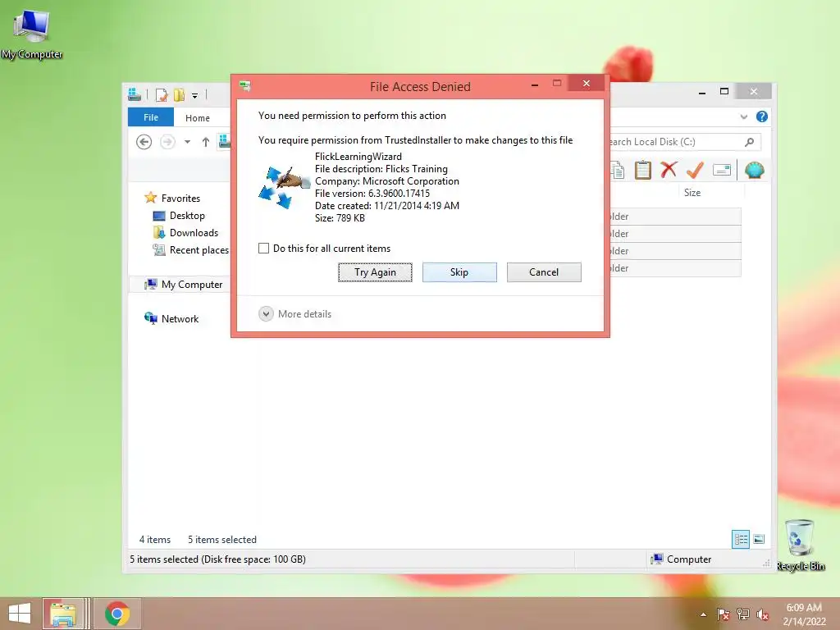Screen dimensions: 840x630
Task: Open the Home ribbon tab
Action: point(197,118)
